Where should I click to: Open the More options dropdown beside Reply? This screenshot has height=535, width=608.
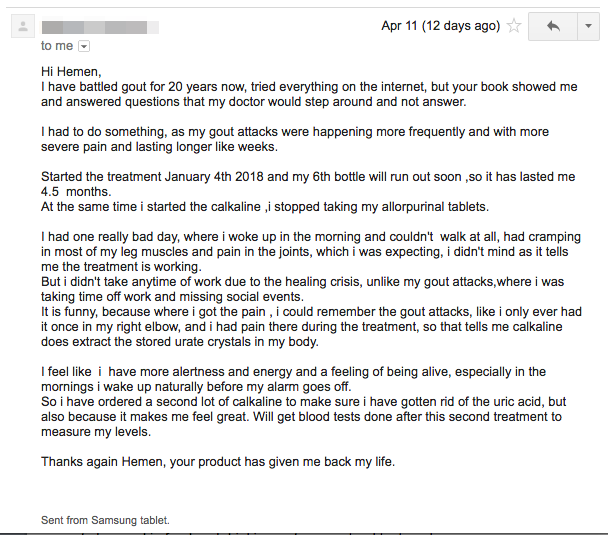[x=588, y=26]
